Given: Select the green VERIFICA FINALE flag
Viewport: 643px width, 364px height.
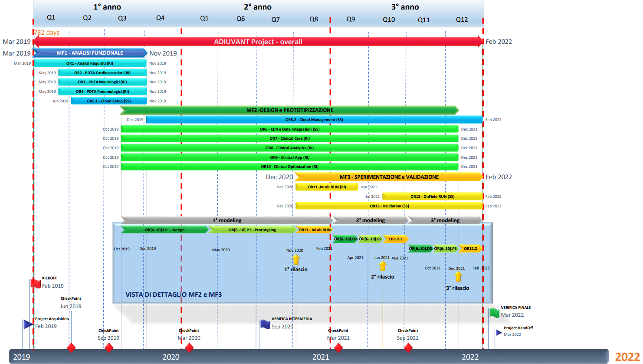Looking at the screenshot, I should tap(494, 312).
